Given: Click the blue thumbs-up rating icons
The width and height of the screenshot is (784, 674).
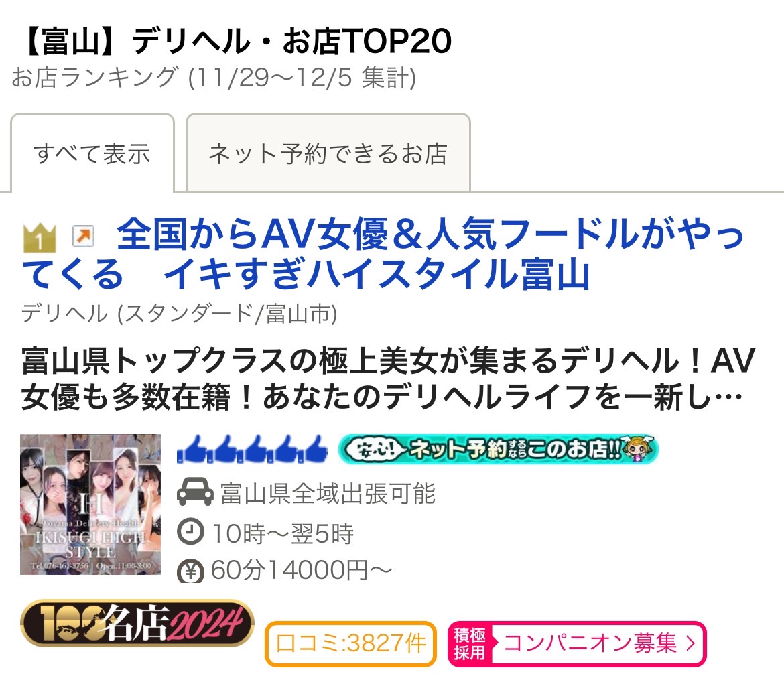Looking at the screenshot, I should [252, 449].
